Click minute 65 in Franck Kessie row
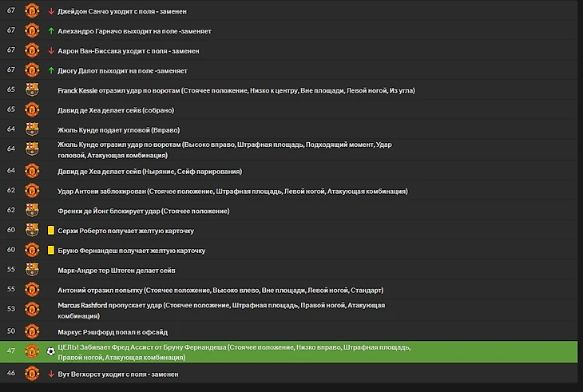The height and width of the screenshot is (392, 583). point(11,89)
